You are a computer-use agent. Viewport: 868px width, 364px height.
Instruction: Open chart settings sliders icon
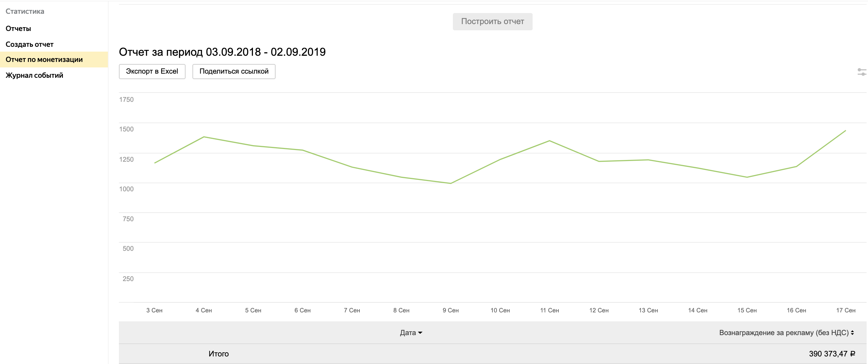[861, 72]
